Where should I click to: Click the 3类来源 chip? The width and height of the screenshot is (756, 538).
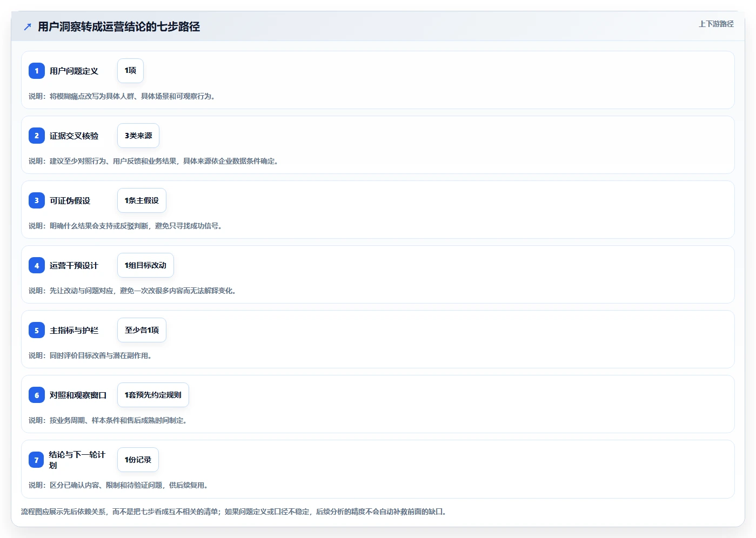(138, 136)
